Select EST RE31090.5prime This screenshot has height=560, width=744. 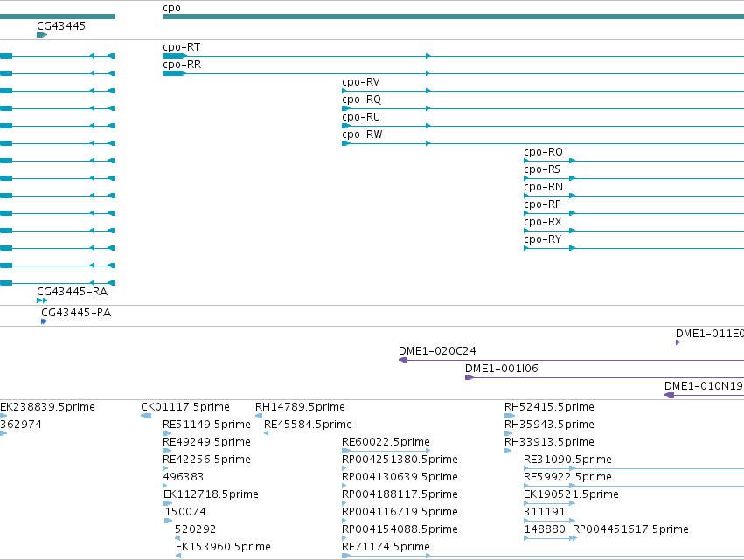click(567, 460)
